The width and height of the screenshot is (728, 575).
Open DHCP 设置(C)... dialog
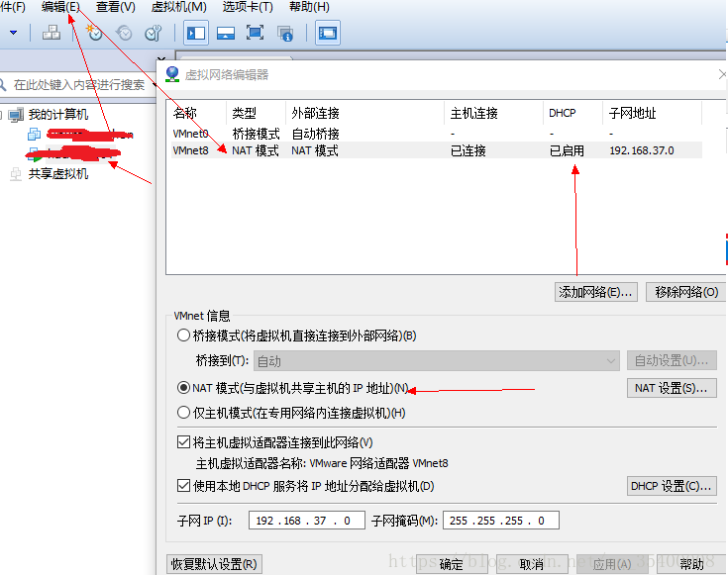pos(672,486)
